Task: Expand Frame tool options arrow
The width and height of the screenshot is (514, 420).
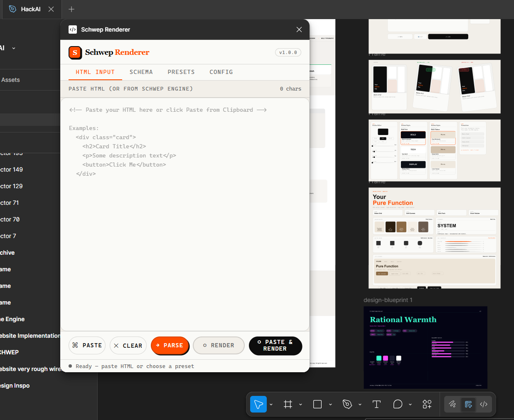Action: pyautogui.click(x=300, y=404)
